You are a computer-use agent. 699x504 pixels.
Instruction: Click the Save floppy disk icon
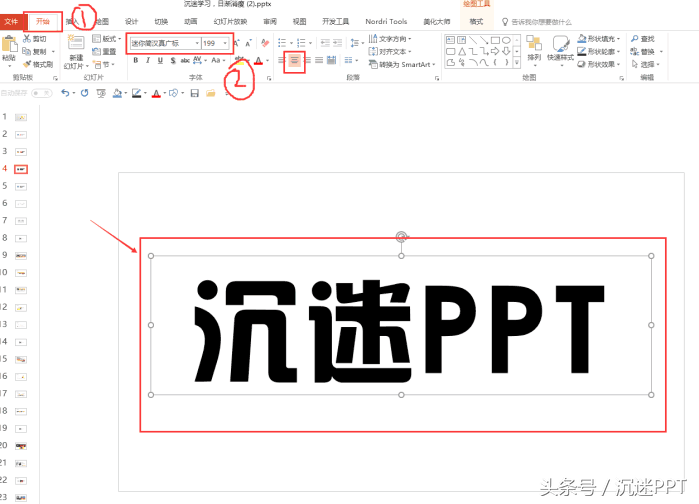pos(194,93)
